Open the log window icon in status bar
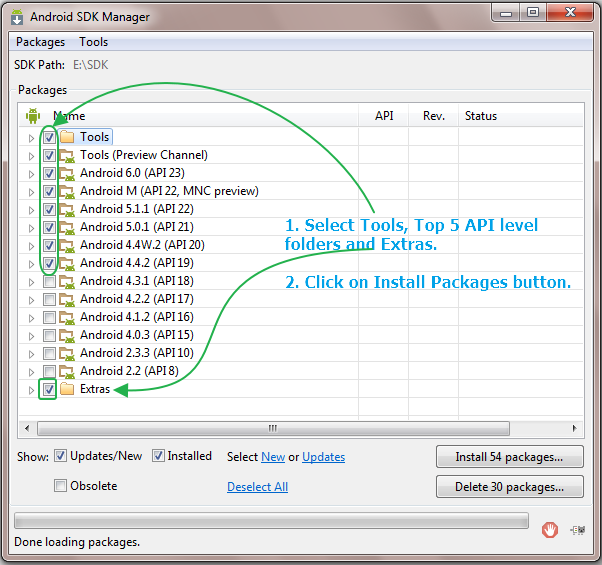The width and height of the screenshot is (602, 565). (x=577, y=530)
